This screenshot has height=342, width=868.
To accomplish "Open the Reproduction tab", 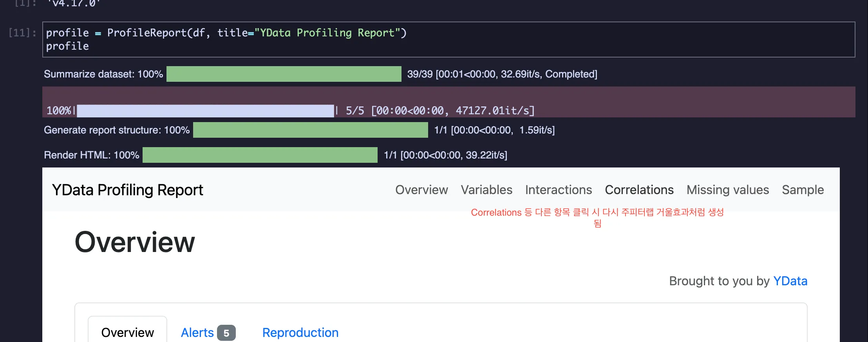I will pos(300,333).
